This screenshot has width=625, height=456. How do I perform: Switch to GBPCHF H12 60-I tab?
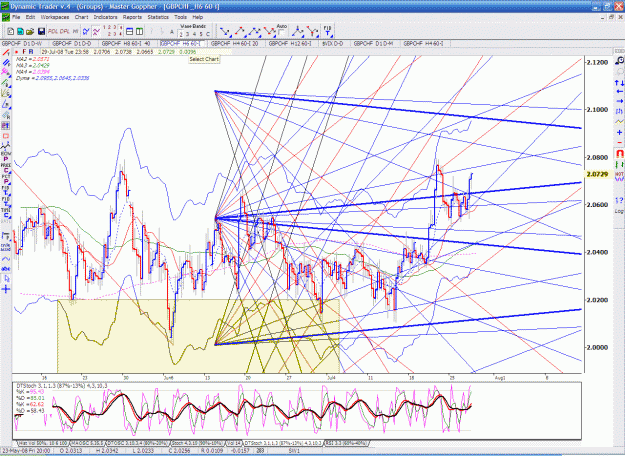(x=291, y=43)
